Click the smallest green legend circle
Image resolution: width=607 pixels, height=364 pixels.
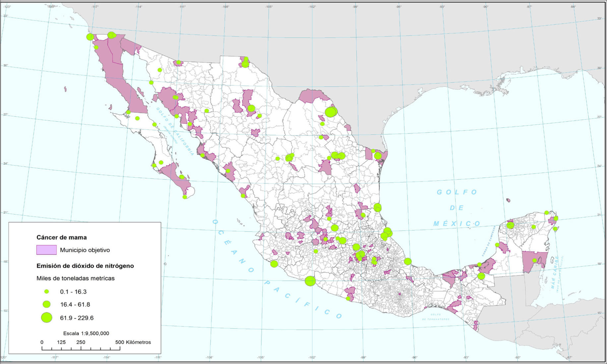tap(47, 292)
